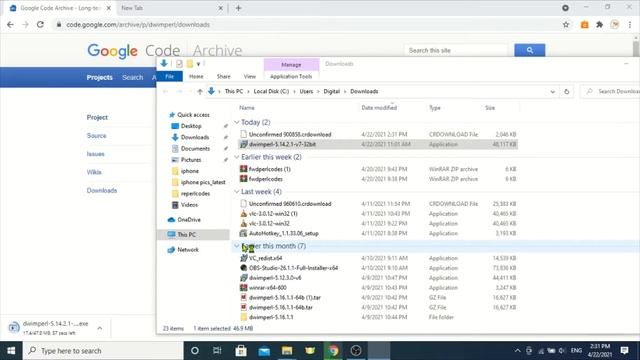Click the Up arrow in Explorer navigation
Screen dimensions: 640x360
tap(200, 91)
